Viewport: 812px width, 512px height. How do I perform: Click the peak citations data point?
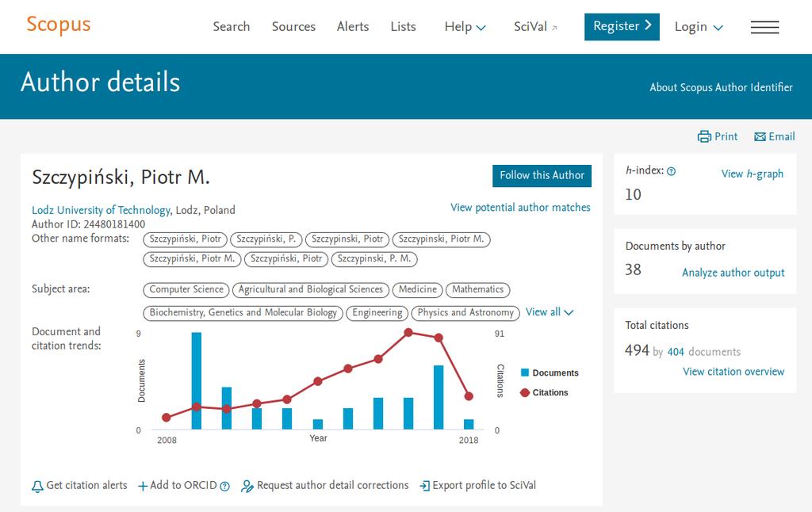tap(408, 332)
